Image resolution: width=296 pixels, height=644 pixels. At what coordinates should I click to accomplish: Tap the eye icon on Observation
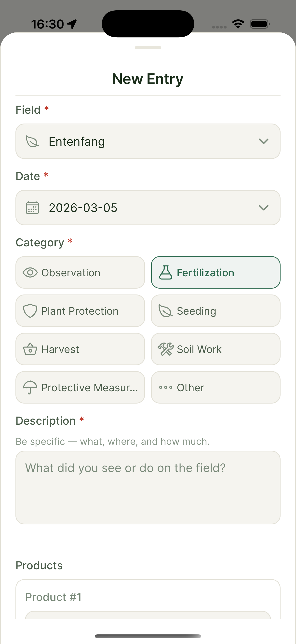pos(30,272)
